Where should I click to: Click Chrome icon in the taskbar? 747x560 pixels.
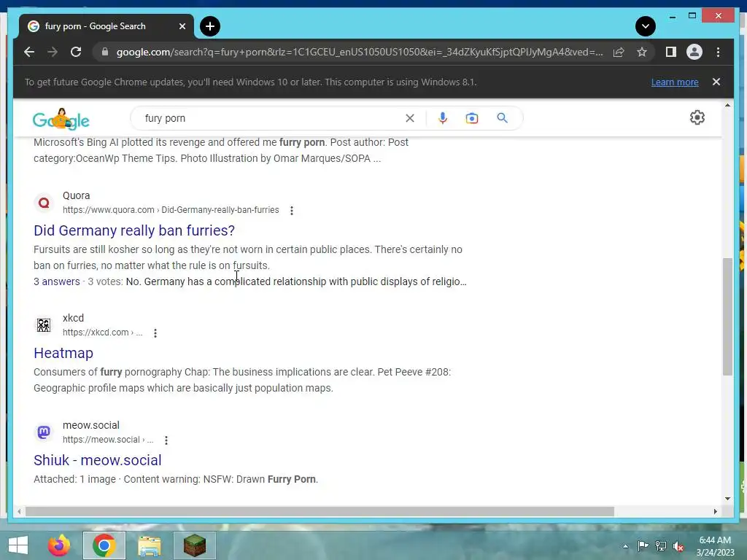(x=104, y=545)
